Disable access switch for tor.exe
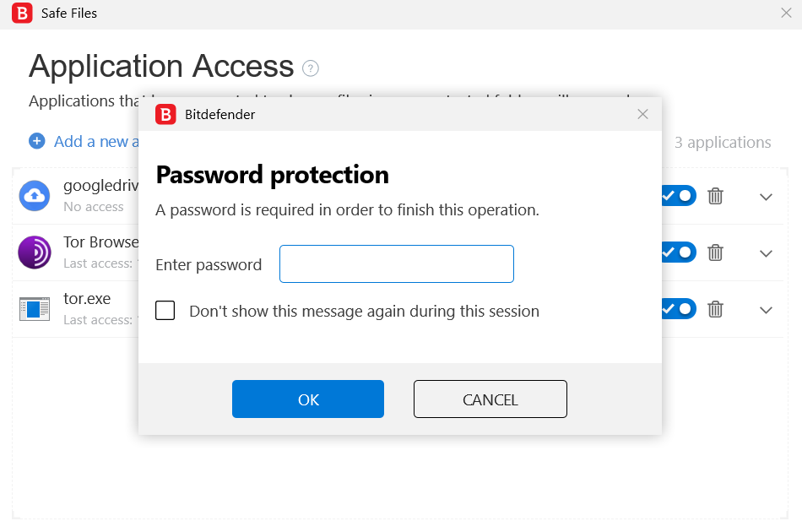 click(679, 309)
